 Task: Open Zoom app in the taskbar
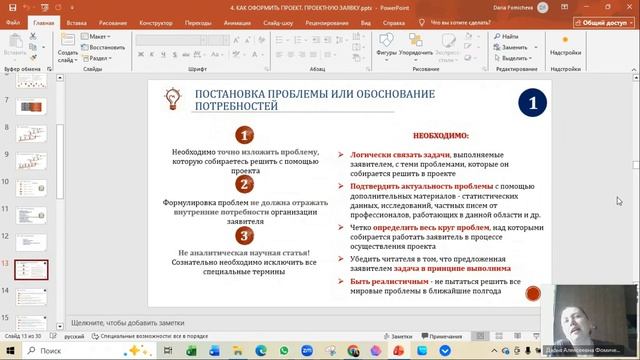click(x=307, y=350)
